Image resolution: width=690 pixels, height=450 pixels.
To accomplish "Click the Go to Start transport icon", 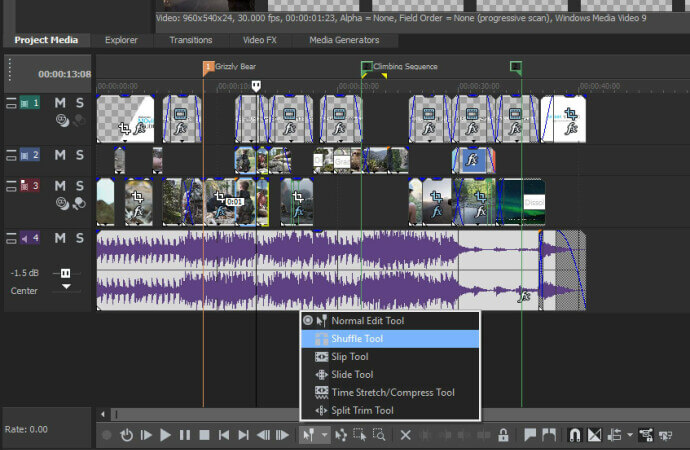I will coord(224,435).
